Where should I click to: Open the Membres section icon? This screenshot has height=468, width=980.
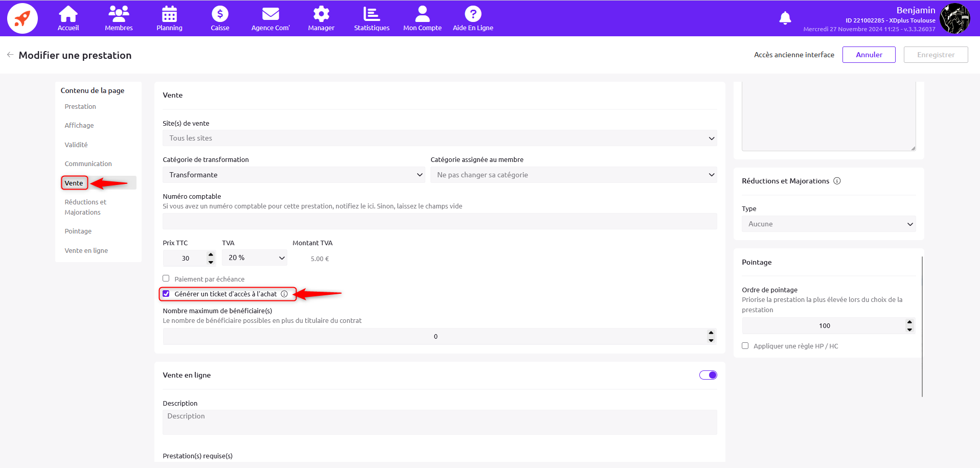coord(119,14)
